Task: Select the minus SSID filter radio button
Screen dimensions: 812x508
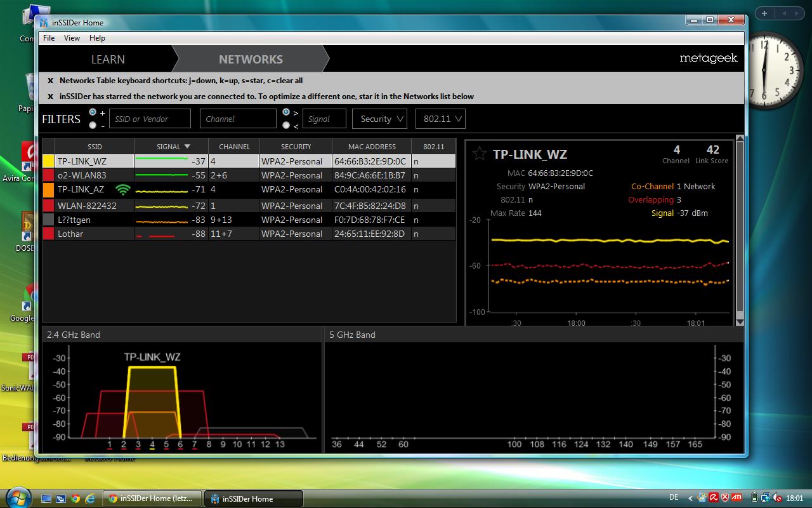Action: 93,125
